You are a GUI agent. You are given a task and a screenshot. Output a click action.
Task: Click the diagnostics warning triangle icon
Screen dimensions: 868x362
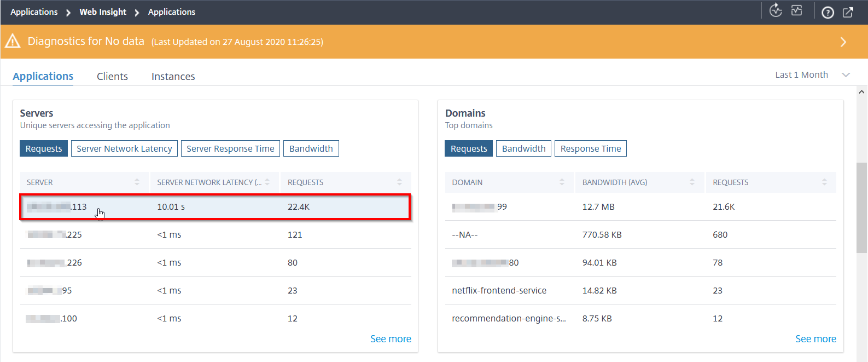[13, 41]
